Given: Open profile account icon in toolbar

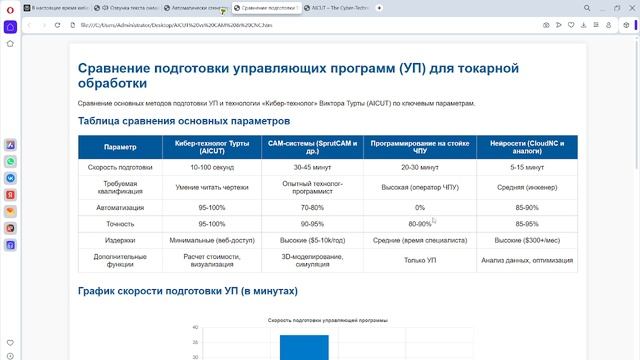Looking at the screenshot, I should pos(608,25).
